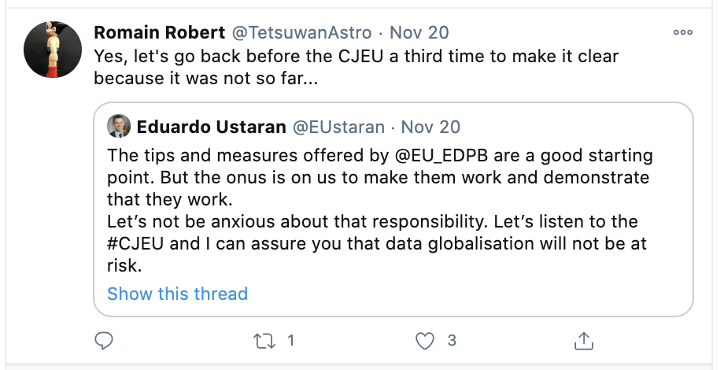Screen dimensions: 725x370
Task: Open Romain Robert's profile picture
Action: click(53, 49)
